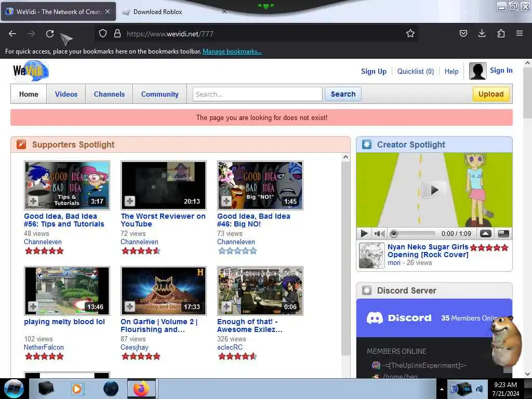Play the Creator Spotlight video using the control bar

point(364,234)
